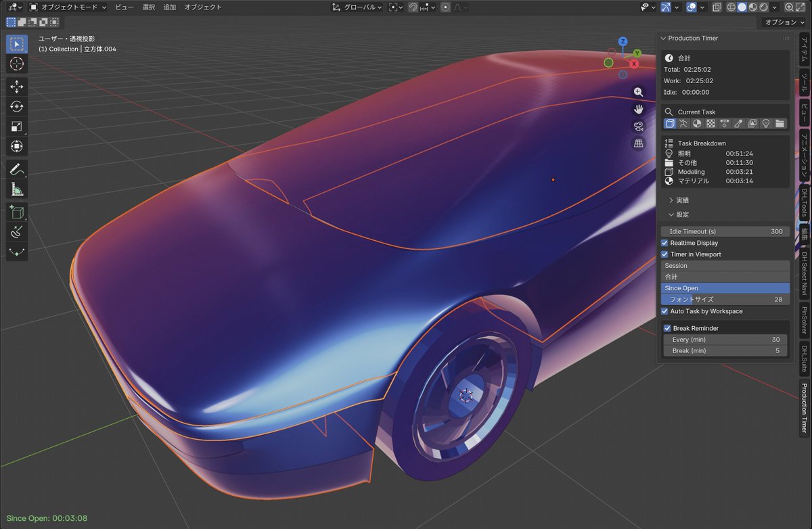
Task: Click the Every (min) value field
Action: pos(725,340)
